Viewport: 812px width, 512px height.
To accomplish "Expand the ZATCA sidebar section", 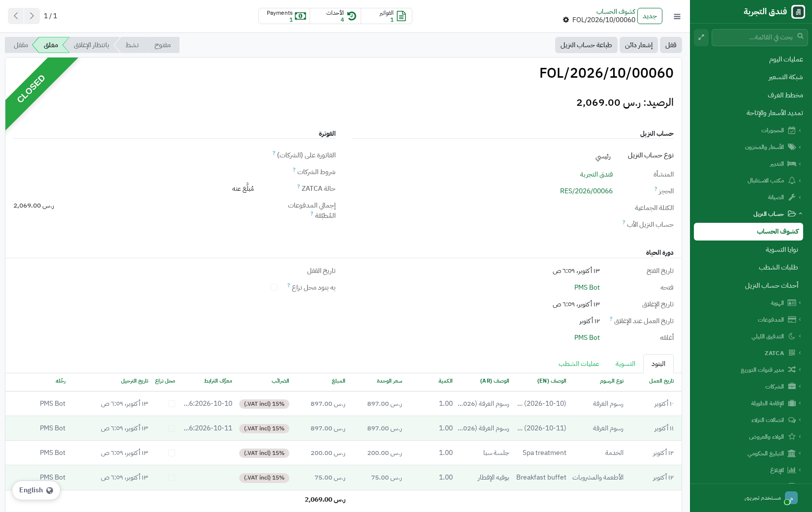I will (x=749, y=353).
